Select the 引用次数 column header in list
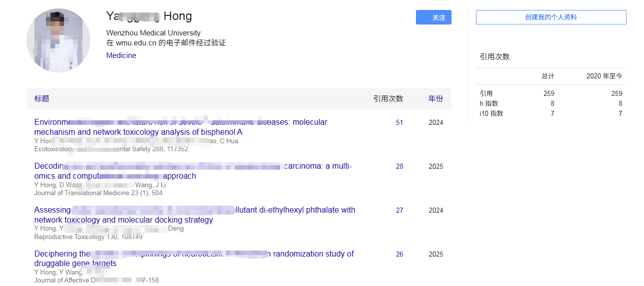 388,99
